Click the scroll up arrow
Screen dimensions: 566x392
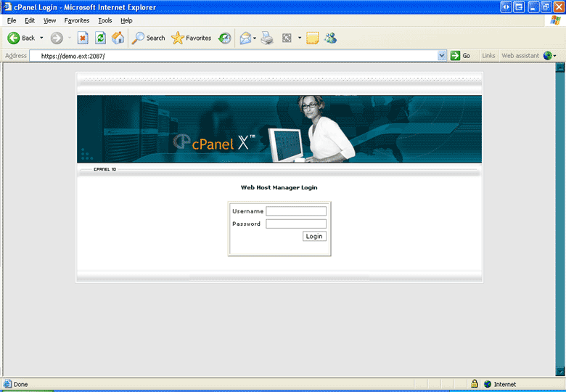pyautogui.click(x=560, y=68)
